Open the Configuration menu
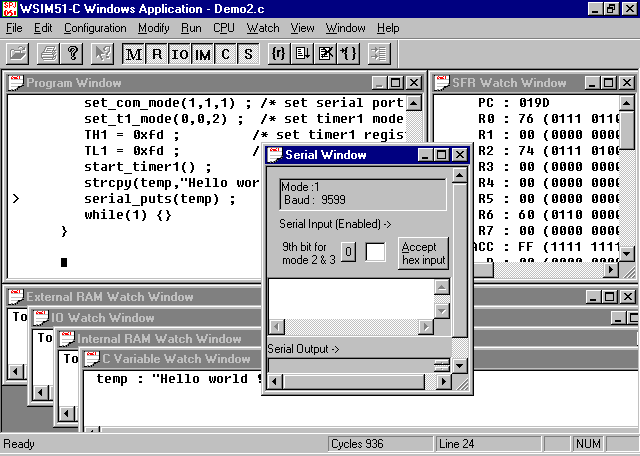Viewport: 640px width, 456px height. (x=95, y=28)
